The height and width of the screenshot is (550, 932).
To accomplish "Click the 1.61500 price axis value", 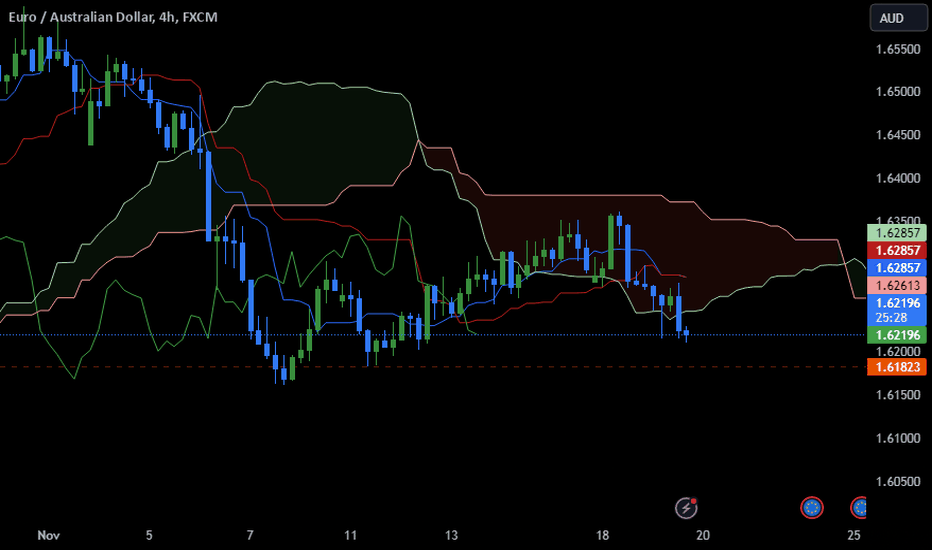I will 898,395.
